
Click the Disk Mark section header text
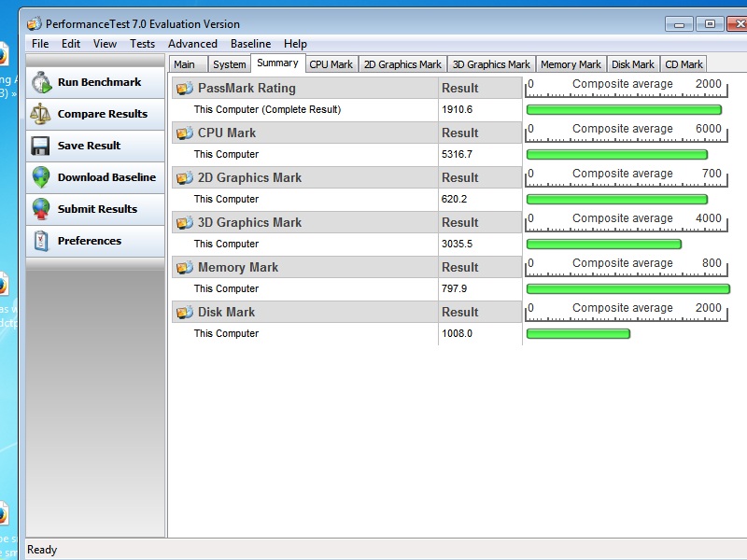(x=226, y=312)
